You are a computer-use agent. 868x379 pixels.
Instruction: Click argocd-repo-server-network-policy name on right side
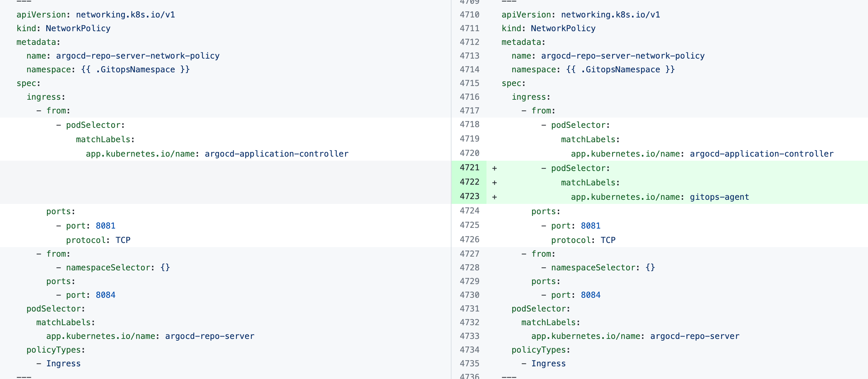click(x=622, y=56)
